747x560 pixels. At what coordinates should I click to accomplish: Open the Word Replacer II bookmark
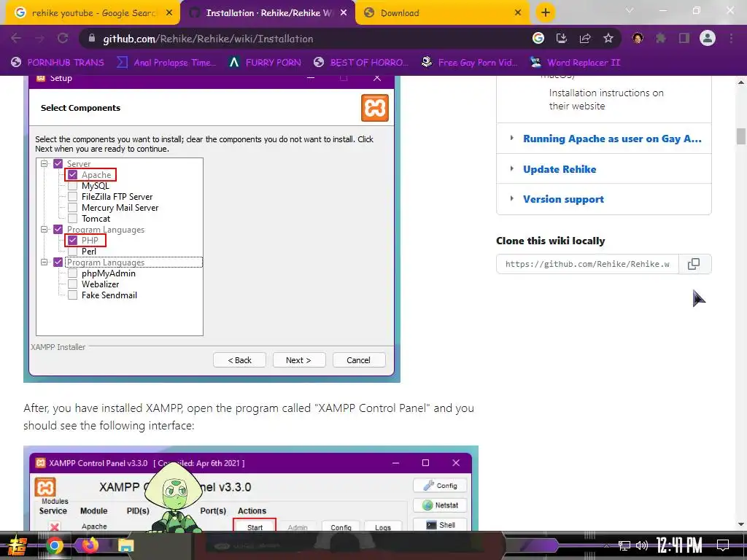pos(575,63)
